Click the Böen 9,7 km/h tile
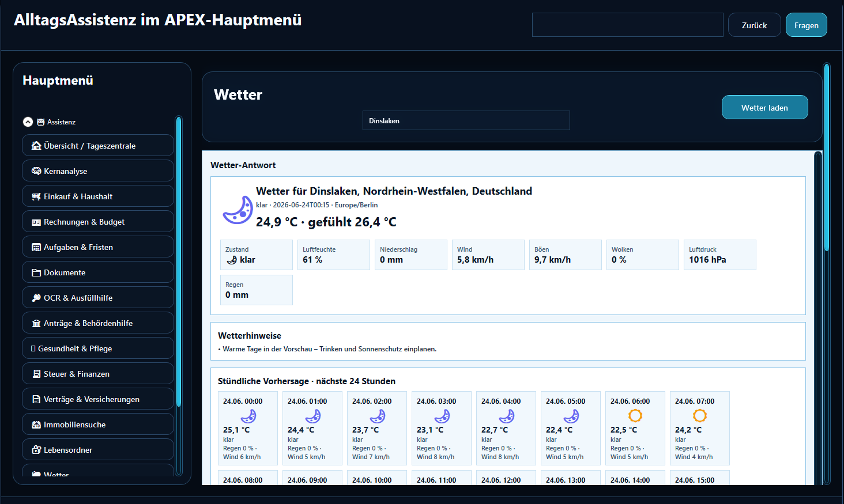844x504 pixels. tap(566, 255)
